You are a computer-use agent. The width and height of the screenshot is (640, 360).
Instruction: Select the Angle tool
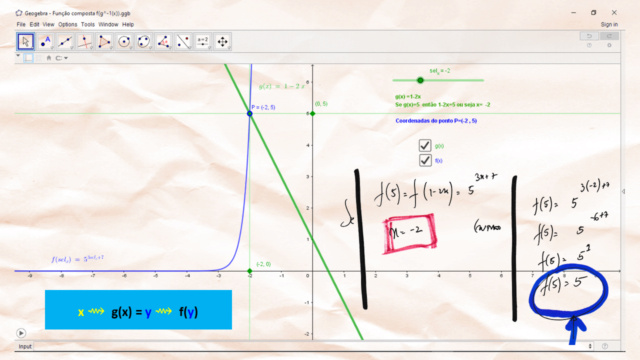tap(163, 42)
